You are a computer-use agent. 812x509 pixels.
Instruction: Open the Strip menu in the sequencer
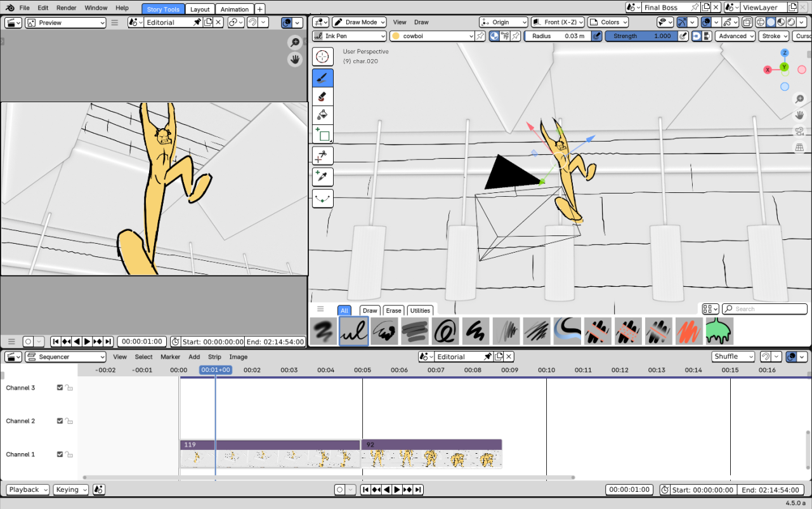(x=214, y=357)
